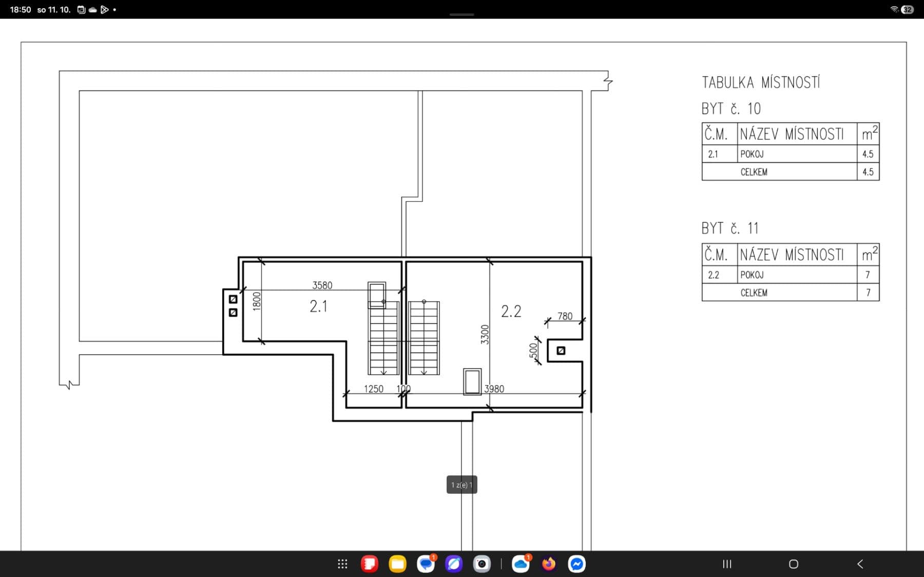The height and width of the screenshot is (577, 924).
Task: Open the My Files app
Action: coord(396,564)
